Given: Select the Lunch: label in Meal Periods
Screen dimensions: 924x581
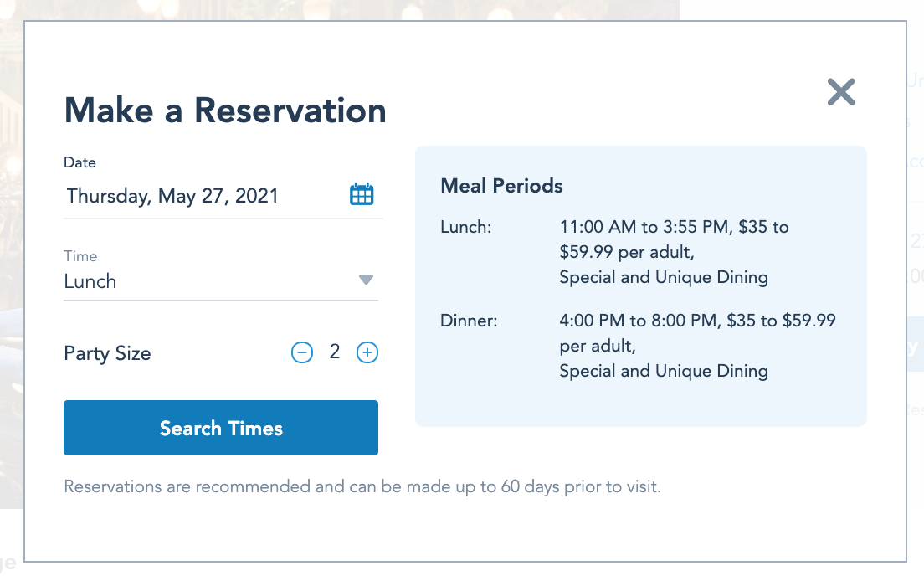Looking at the screenshot, I should click(x=465, y=227).
